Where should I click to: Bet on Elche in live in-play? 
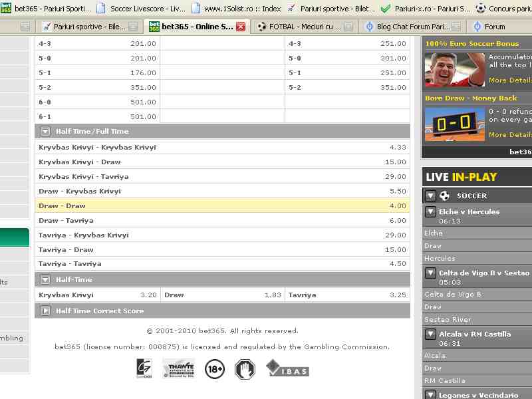pos(477,233)
